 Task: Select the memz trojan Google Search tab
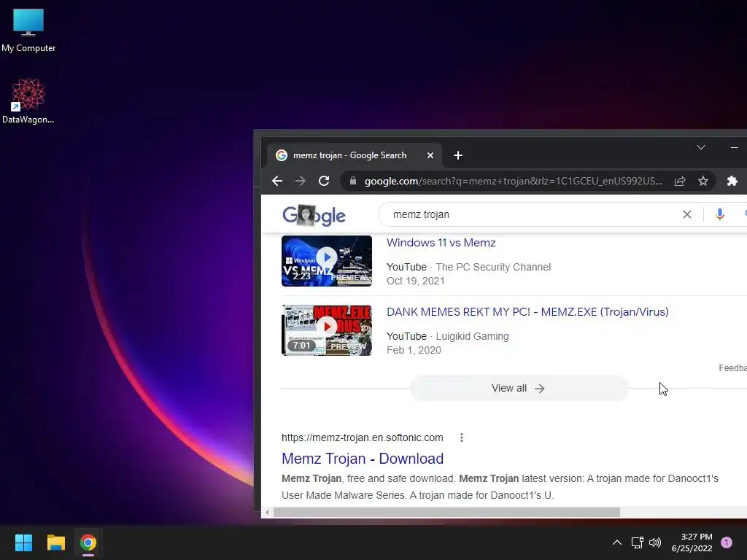coord(354,155)
